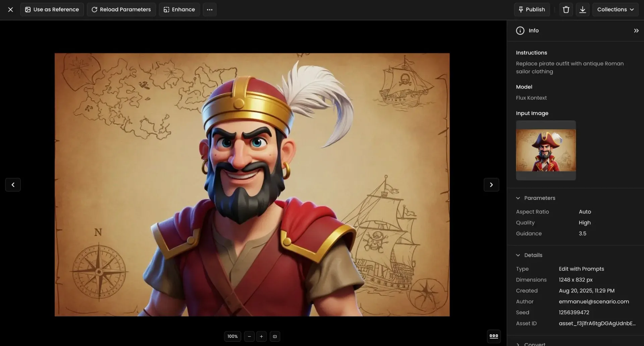
Task: Expand the Convert section
Action: (x=519, y=344)
